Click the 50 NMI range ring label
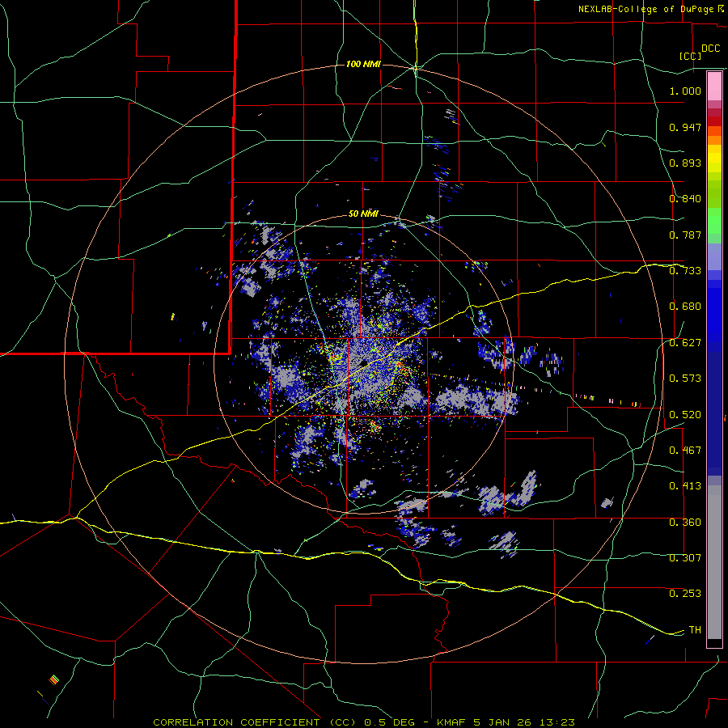 point(363,214)
